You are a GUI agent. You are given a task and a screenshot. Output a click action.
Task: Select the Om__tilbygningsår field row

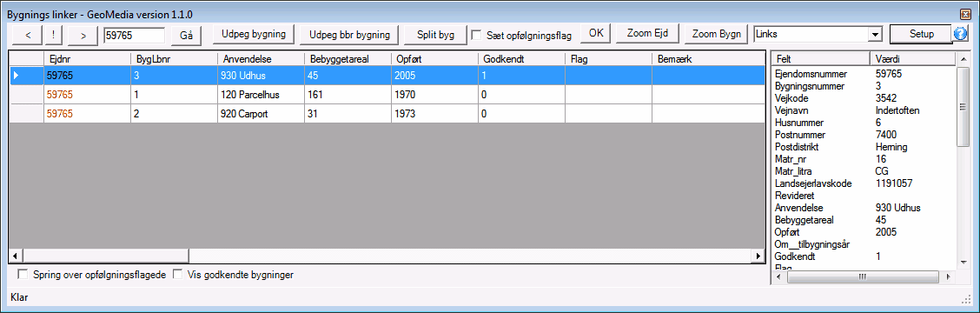tap(863, 244)
